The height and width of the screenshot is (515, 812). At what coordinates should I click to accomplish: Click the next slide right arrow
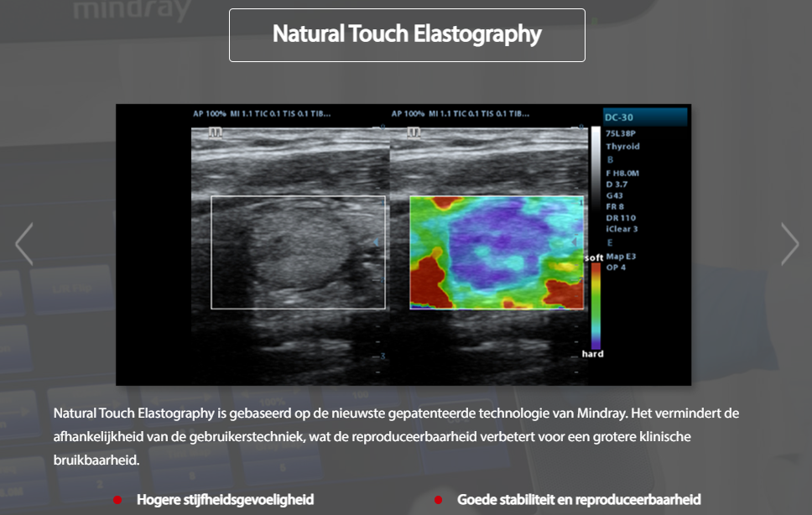coord(789,244)
